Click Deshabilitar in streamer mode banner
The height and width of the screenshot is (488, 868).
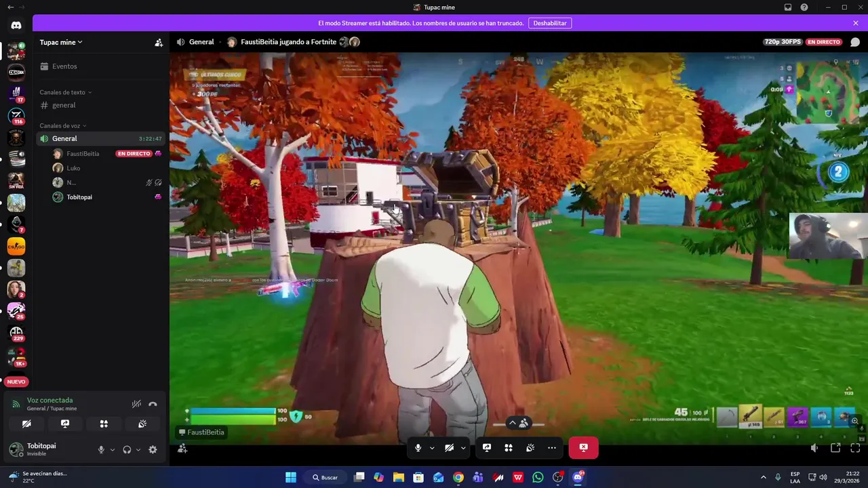tap(550, 23)
